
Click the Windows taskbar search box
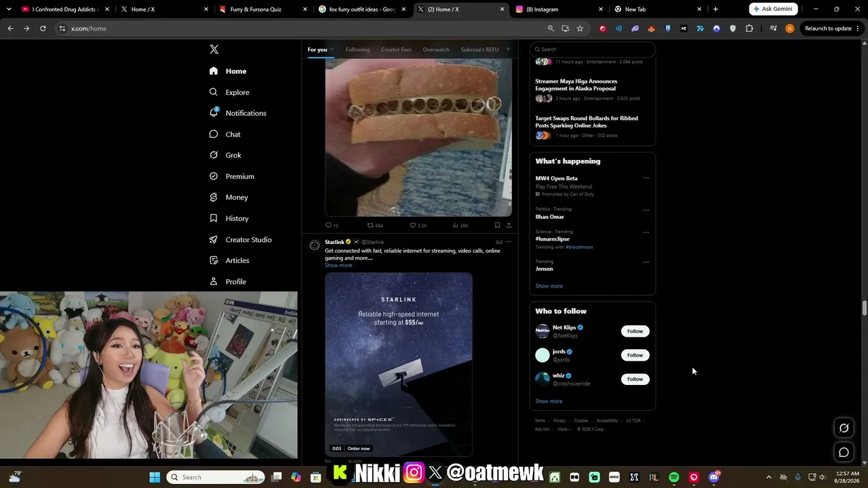(214, 477)
